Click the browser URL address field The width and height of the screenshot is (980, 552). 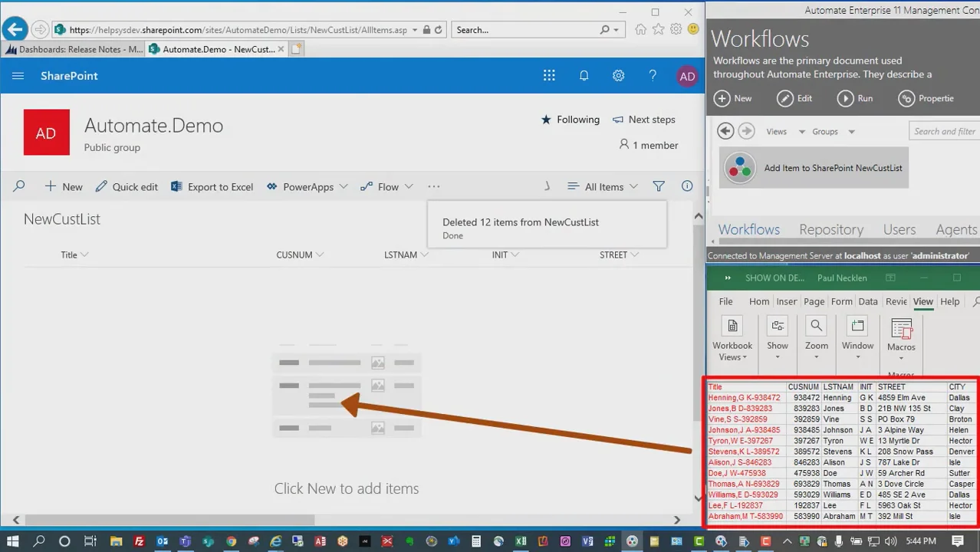click(238, 30)
